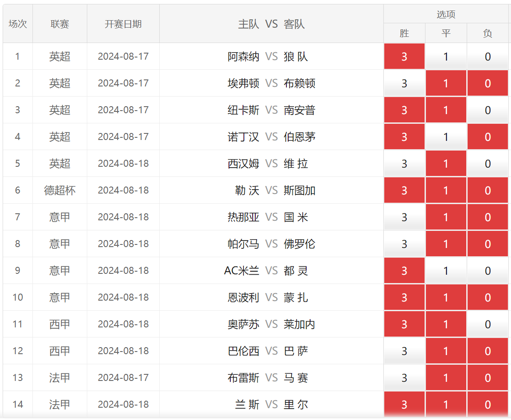Screen dimensions: 511x420
Task: Deselect loss option 0 for 埃弗顿 VS 布赖顿
Action: click(488, 83)
